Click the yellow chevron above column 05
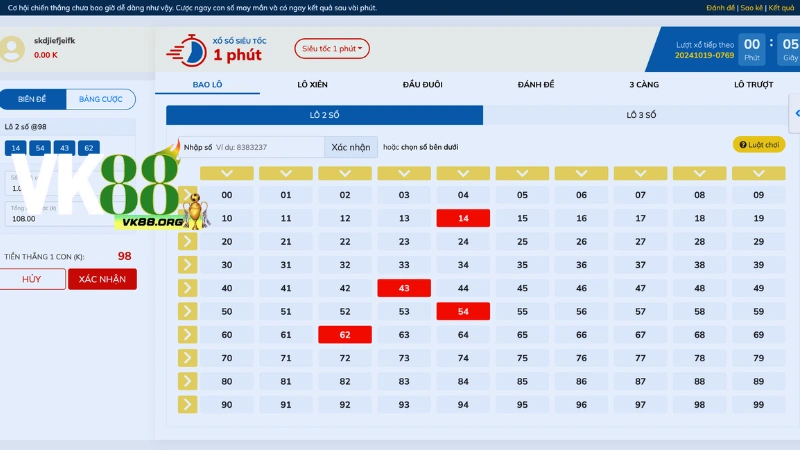 (522, 173)
